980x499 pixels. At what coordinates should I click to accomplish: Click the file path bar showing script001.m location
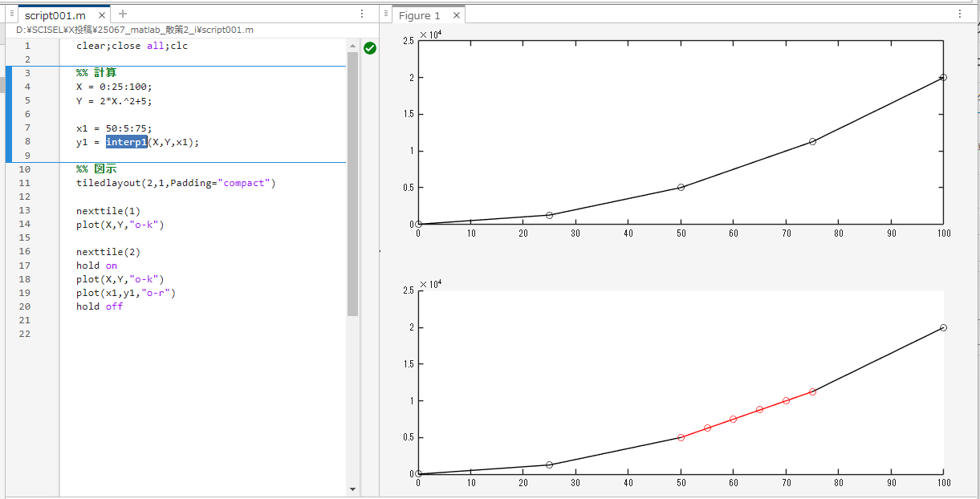point(132,29)
